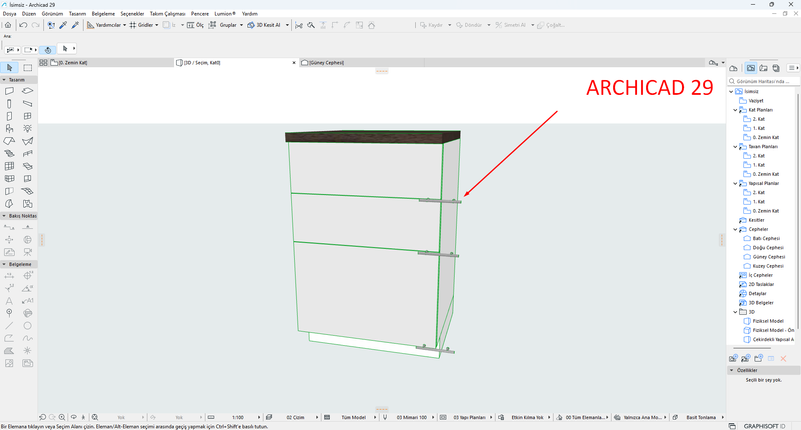Open the 3D Kesit Al dropdown arrow

287,25
